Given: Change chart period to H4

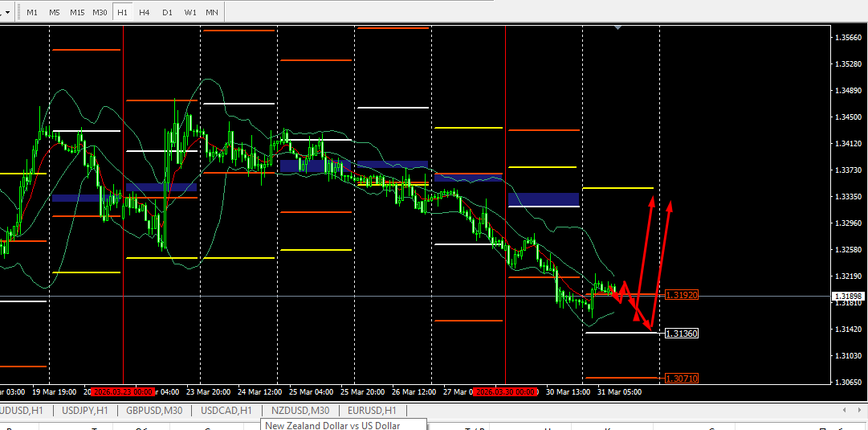Looking at the screenshot, I should (145, 12).
